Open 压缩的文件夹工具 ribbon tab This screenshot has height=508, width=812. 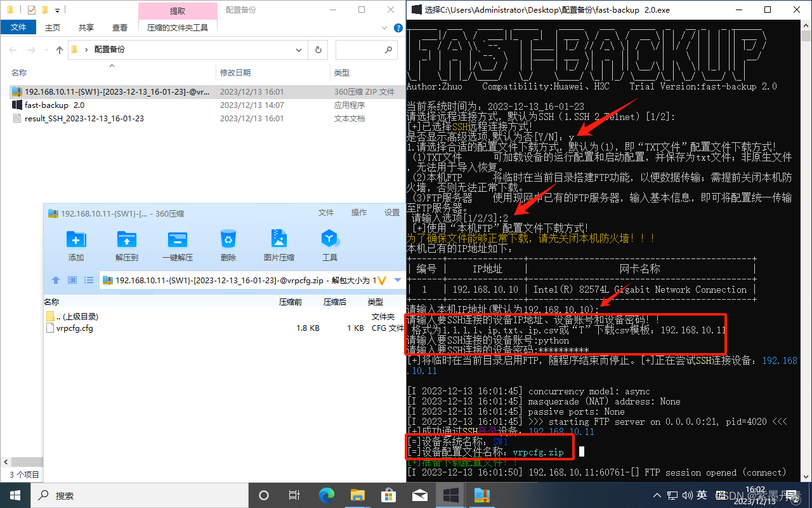(178, 27)
